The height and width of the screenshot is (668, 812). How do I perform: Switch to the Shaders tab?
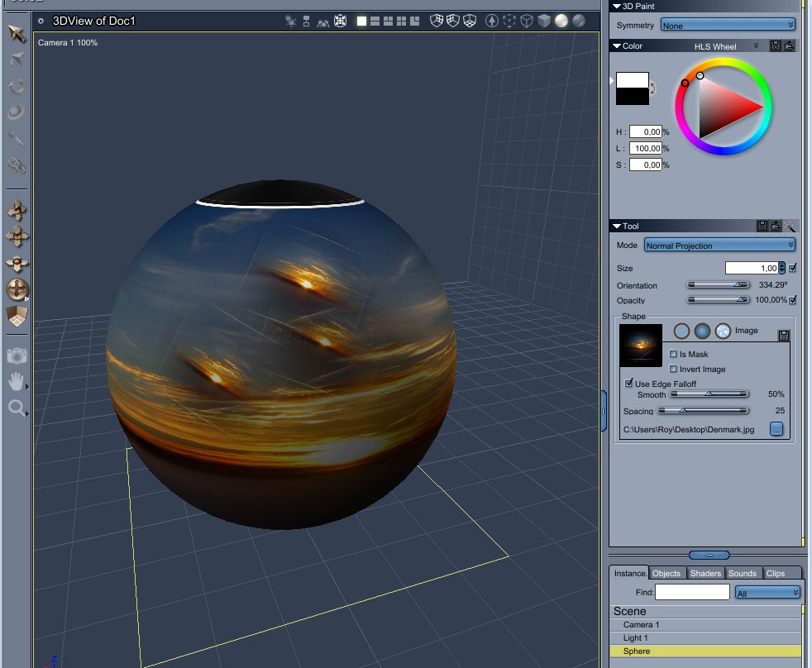coord(705,573)
